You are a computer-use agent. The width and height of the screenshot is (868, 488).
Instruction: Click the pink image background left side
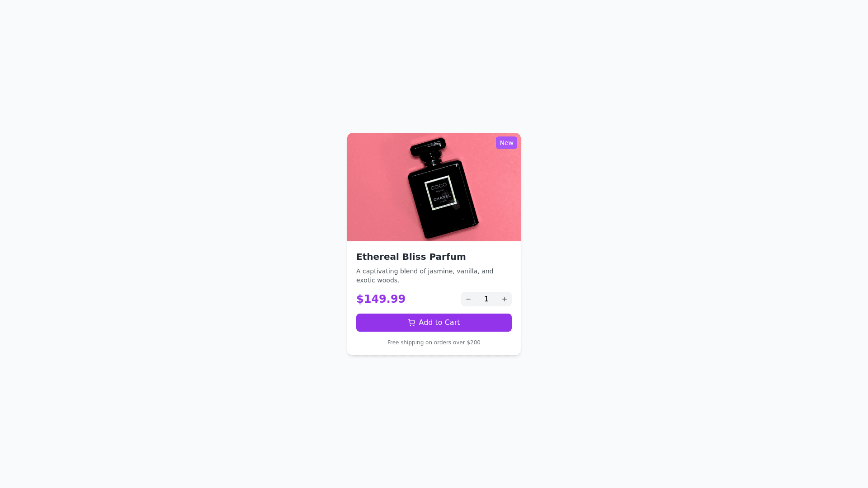(x=375, y=187)
